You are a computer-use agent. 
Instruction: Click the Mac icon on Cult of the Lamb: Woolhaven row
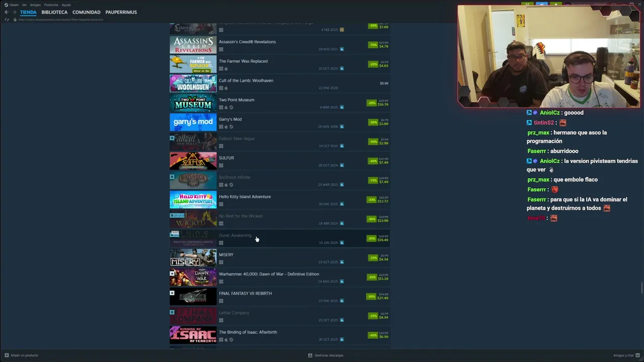point(226,88)
